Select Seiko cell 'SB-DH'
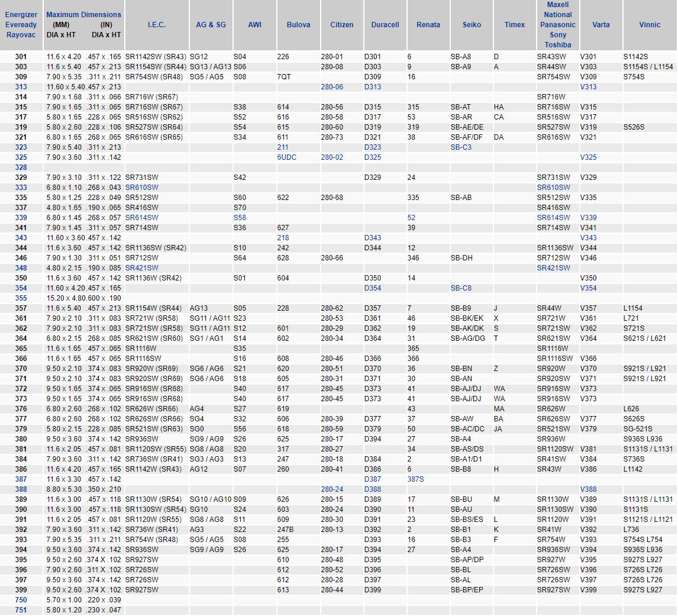678x616 pixels. pos(461,258)
